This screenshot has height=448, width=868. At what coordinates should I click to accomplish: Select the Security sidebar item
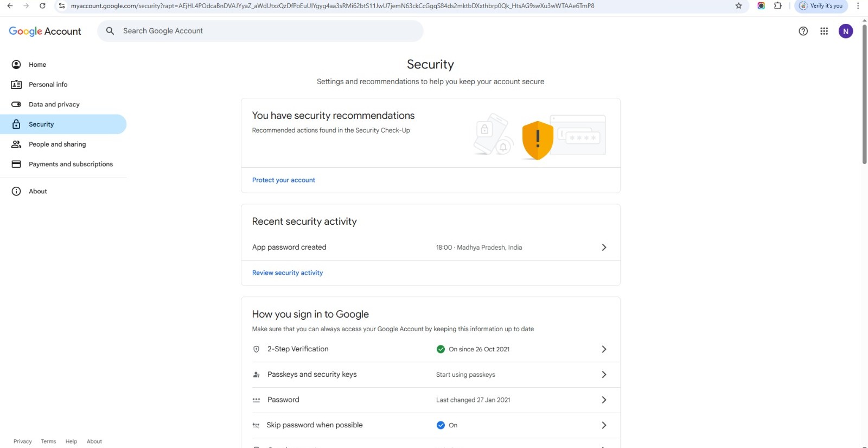pyautogui.click(x=63, y=124)
